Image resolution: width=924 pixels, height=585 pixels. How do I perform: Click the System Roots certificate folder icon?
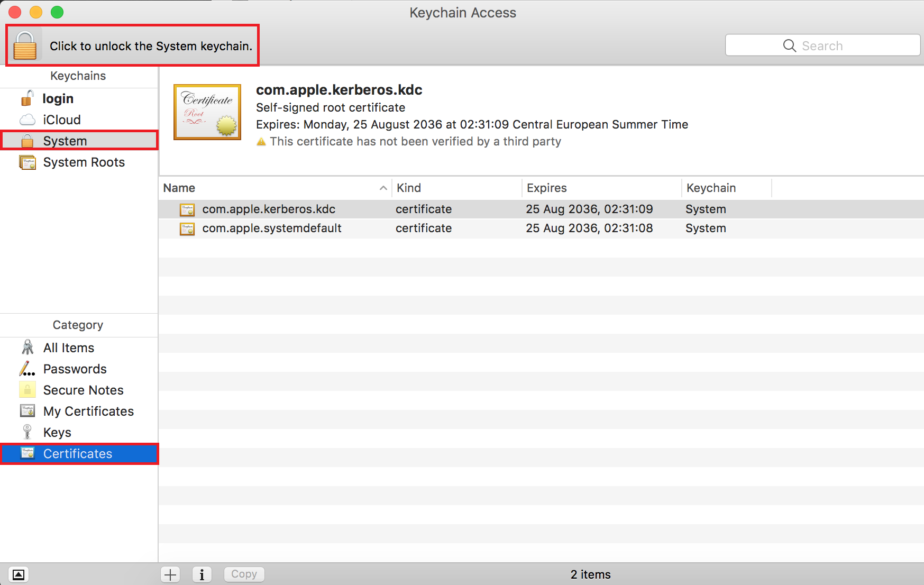pyautogui.click(x=28, y=162)
